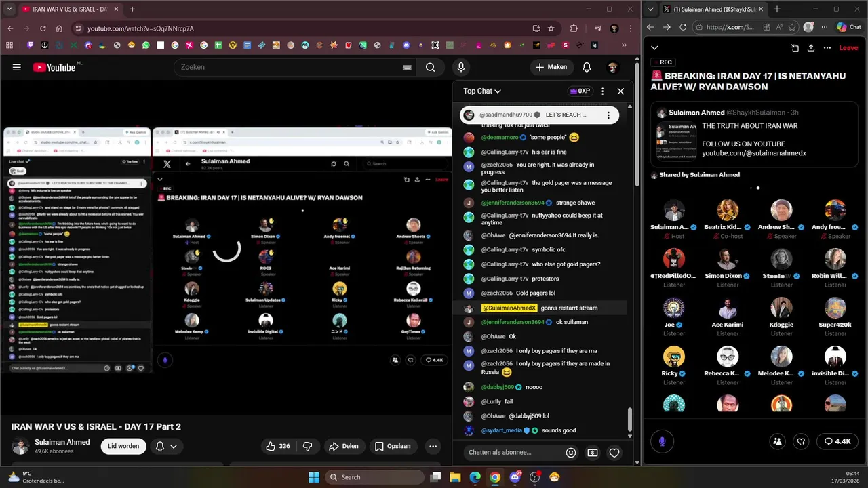
Task: Click the Windows taskbar Search box
Action: click(x=376, y=477)
